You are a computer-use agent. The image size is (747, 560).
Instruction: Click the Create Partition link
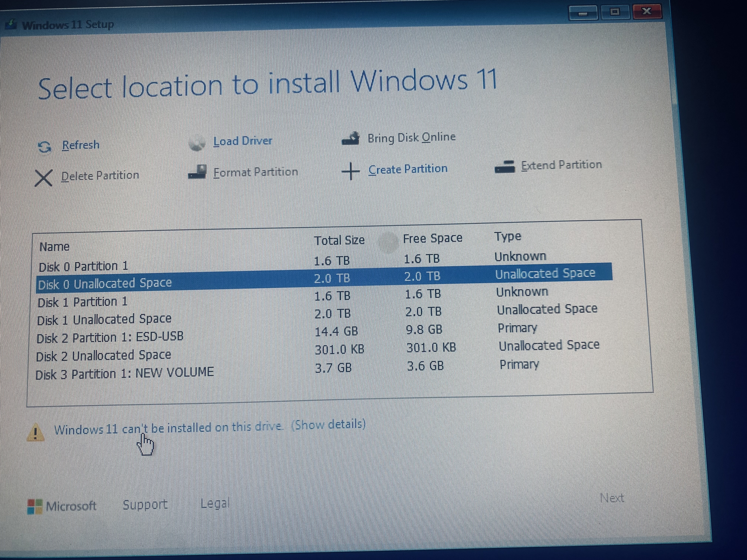coord(408,169)
